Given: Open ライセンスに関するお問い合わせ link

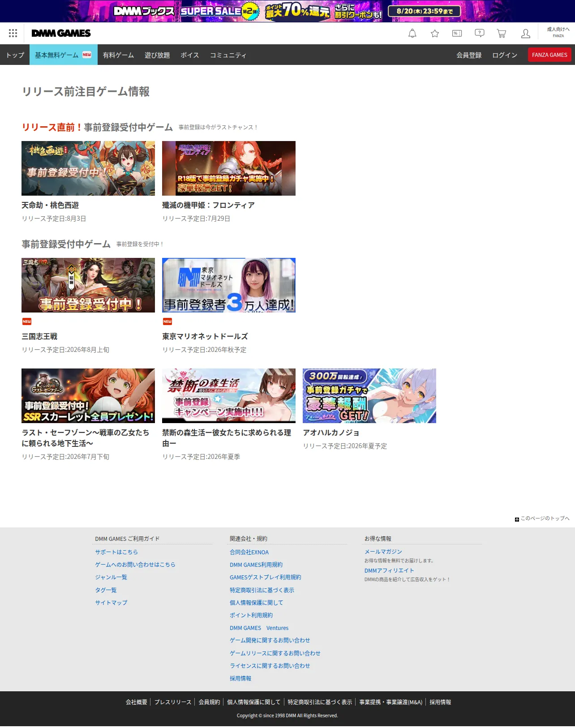Looking at the screenshot, I should 270,666.
